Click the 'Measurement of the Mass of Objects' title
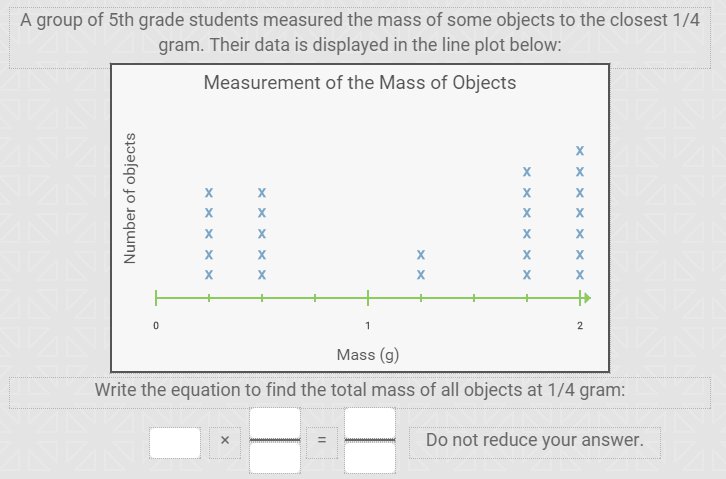This screenshot has width=726, height=479. tap(360, 83)
